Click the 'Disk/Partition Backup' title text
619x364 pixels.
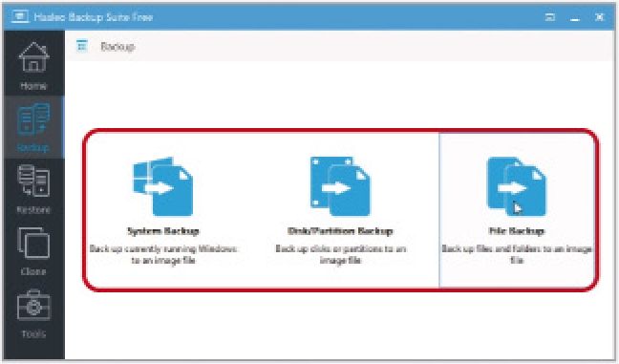coord(340,231)
